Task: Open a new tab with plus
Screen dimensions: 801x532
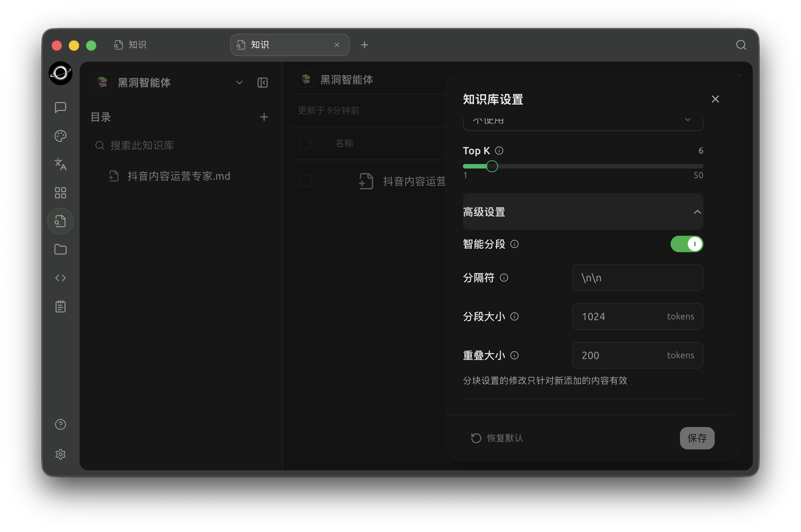Action: point(365,45)
